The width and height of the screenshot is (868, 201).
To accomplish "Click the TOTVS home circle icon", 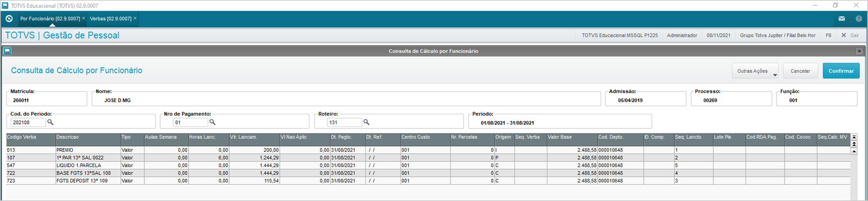I will click(x=9, y=18).
